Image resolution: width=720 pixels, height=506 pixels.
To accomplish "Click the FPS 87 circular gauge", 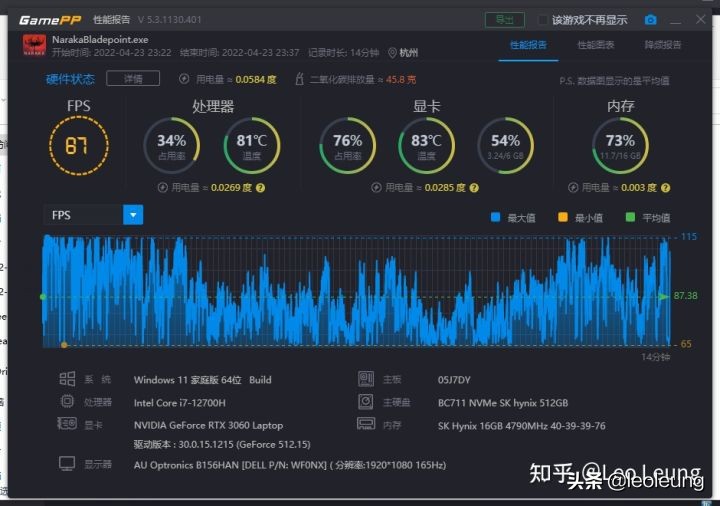I will (x=79, y=146).
